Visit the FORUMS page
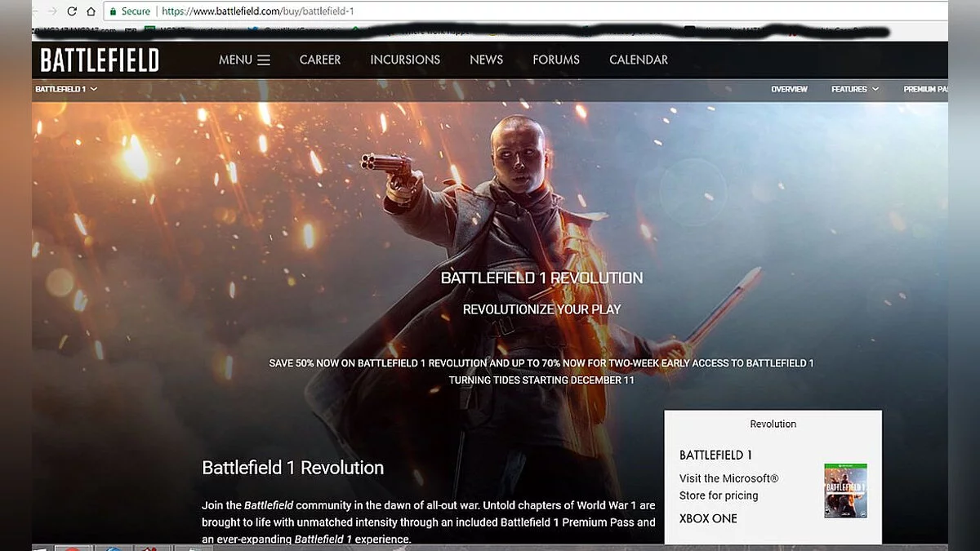 click(x=556, y=60)
